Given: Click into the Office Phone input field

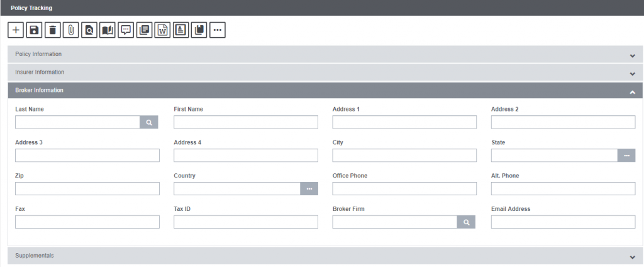Looking at the screenshot, I should [x=404, y=188].
